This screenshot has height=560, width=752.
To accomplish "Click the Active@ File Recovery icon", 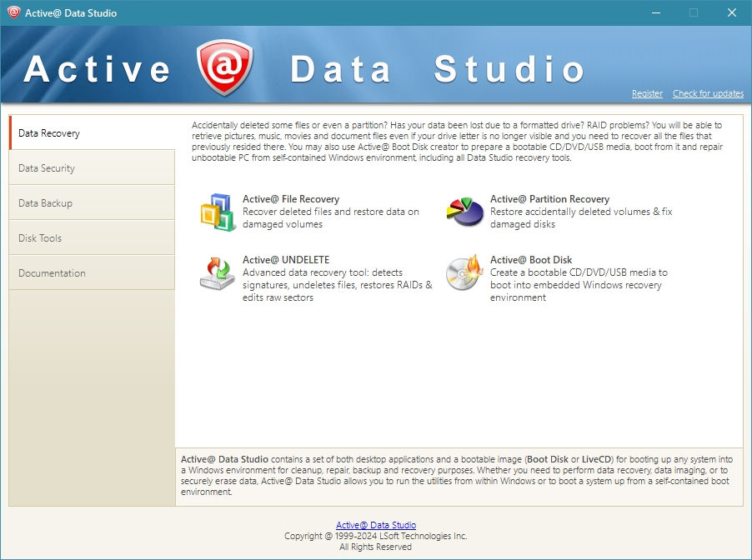I will point(218,212).
